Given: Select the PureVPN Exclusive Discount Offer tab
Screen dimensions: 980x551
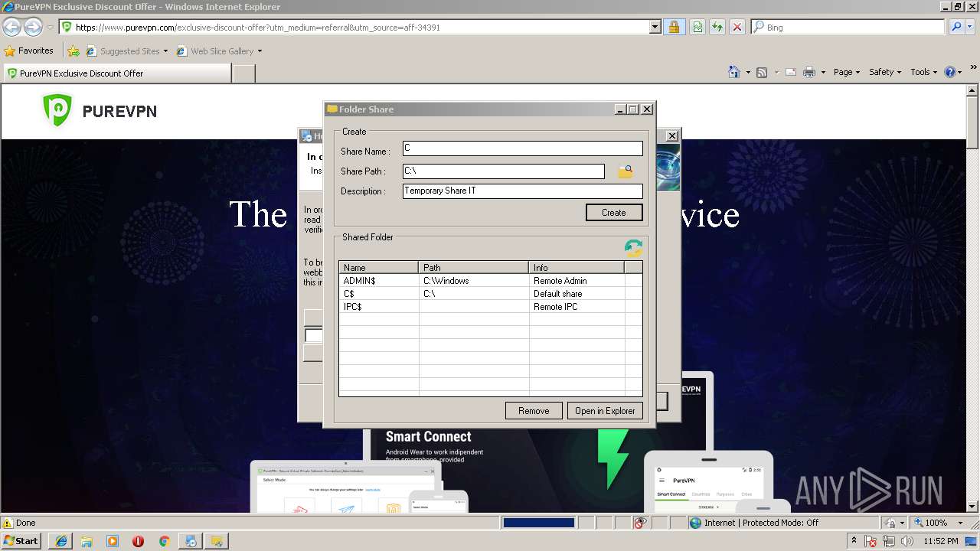Looking at the screenshot, I should 116,73.
